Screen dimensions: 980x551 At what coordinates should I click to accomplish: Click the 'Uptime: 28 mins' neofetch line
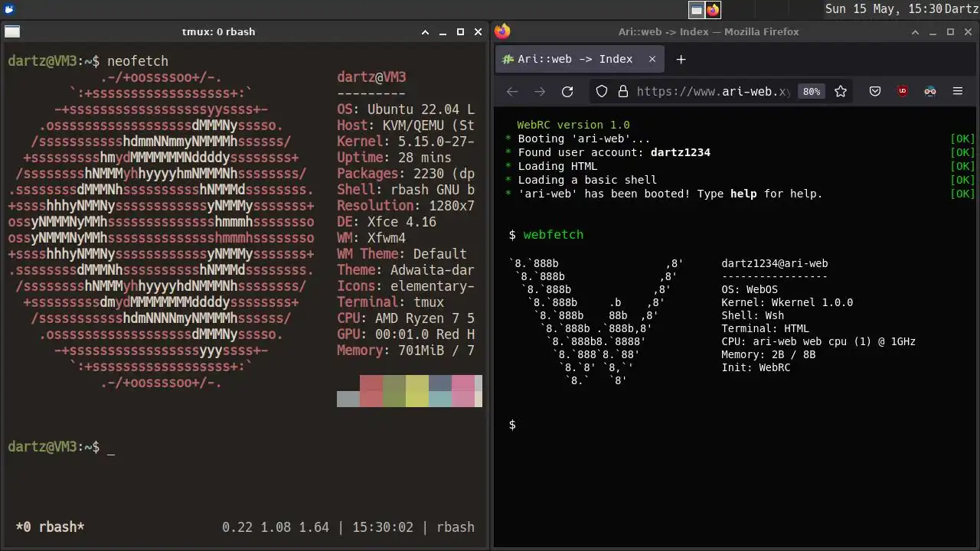coord(394,158)
